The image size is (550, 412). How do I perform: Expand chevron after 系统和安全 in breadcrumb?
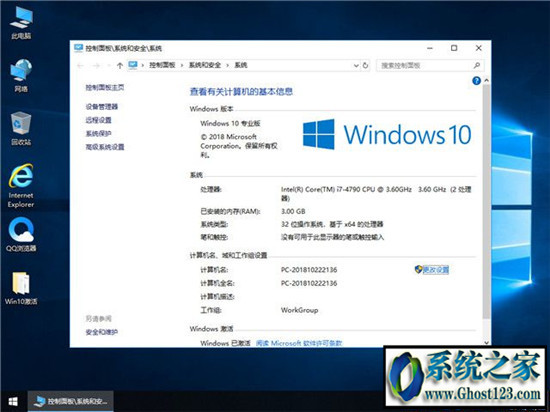(228, 65)
